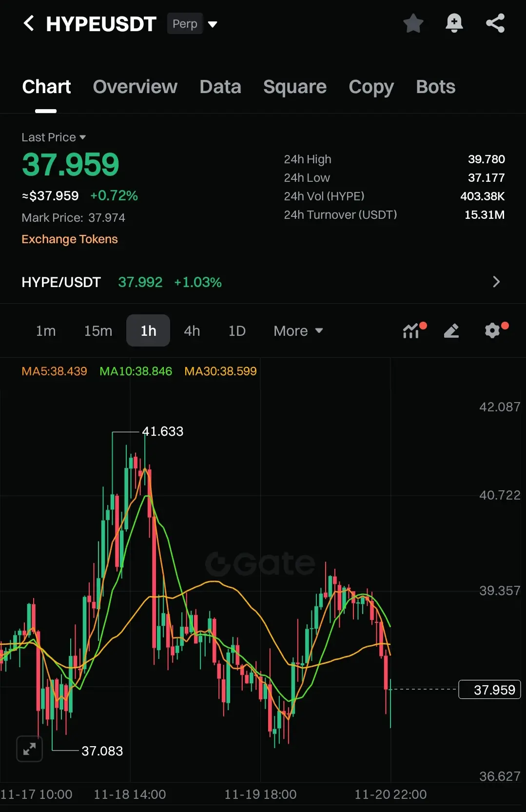
Task: Tap the 11-20 22:00 time axis label
Action: (x=390, y=794)
